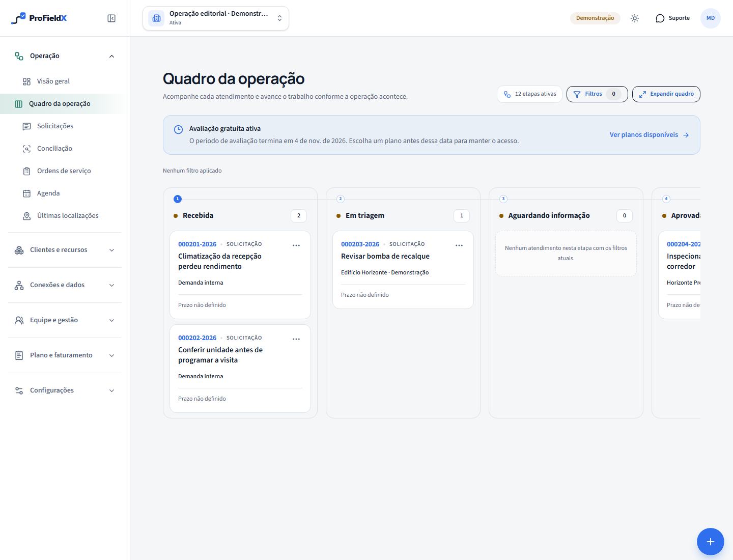Open request link 000201-2026
The image size is (733, 560).
(197, 244)
